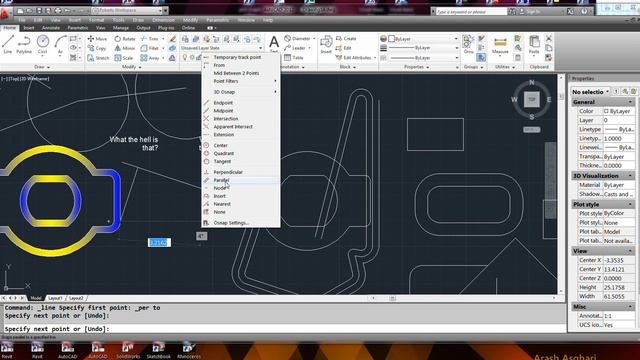Choose Nearest from the osnap menu

point(241,204)
